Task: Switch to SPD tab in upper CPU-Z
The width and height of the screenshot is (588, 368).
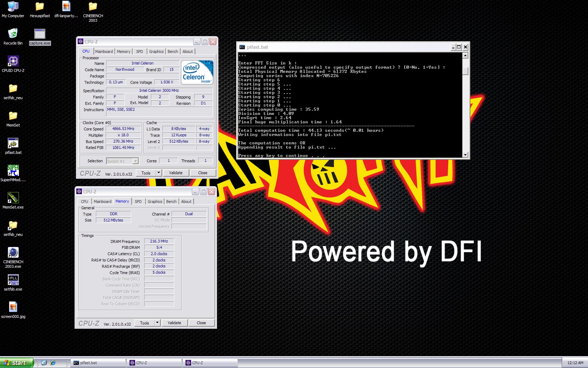Action: point(140,52)
